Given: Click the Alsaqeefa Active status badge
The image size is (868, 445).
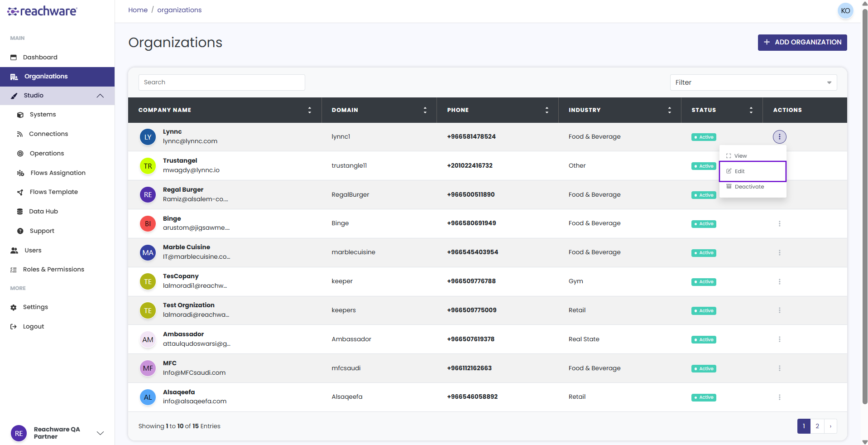Looking at the screenshot, I should coord(704,397).
